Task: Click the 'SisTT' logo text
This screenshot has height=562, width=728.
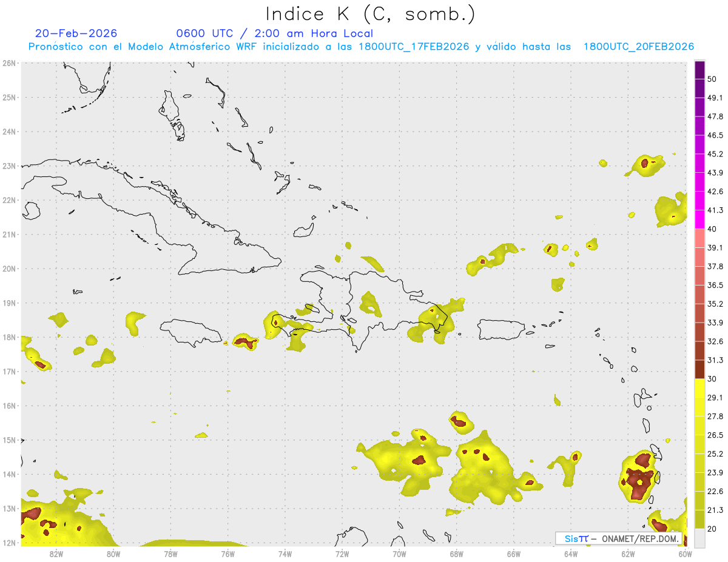Action: coord(576,538)
